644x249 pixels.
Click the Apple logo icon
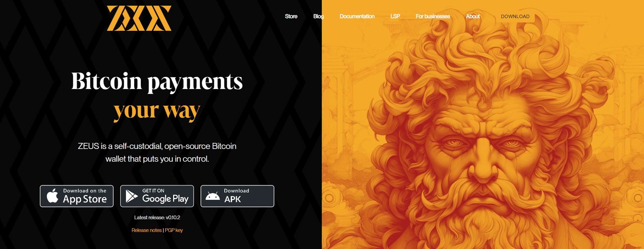click(52, 196)
